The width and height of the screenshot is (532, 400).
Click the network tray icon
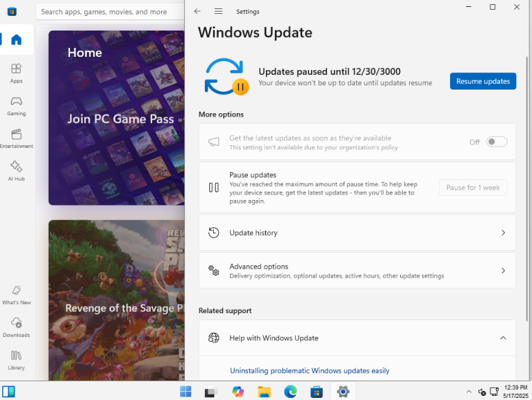click(x=494, y=392)
